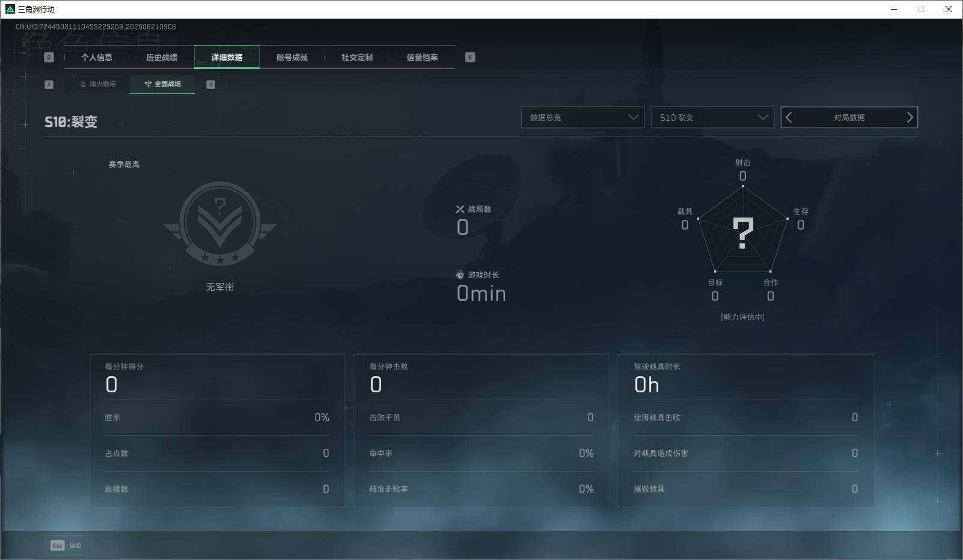
Task: Click the crossed-swords 战局数 icon
Action: [460, 209]
